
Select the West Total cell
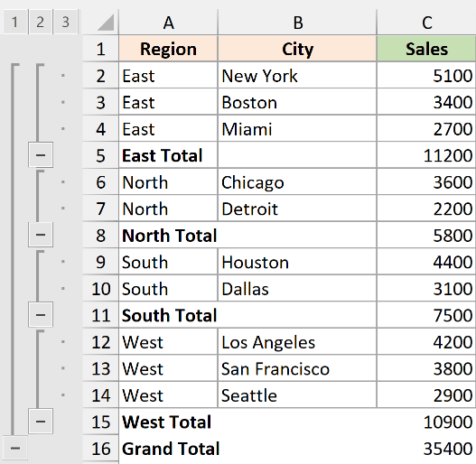click(x=169, y=422)
